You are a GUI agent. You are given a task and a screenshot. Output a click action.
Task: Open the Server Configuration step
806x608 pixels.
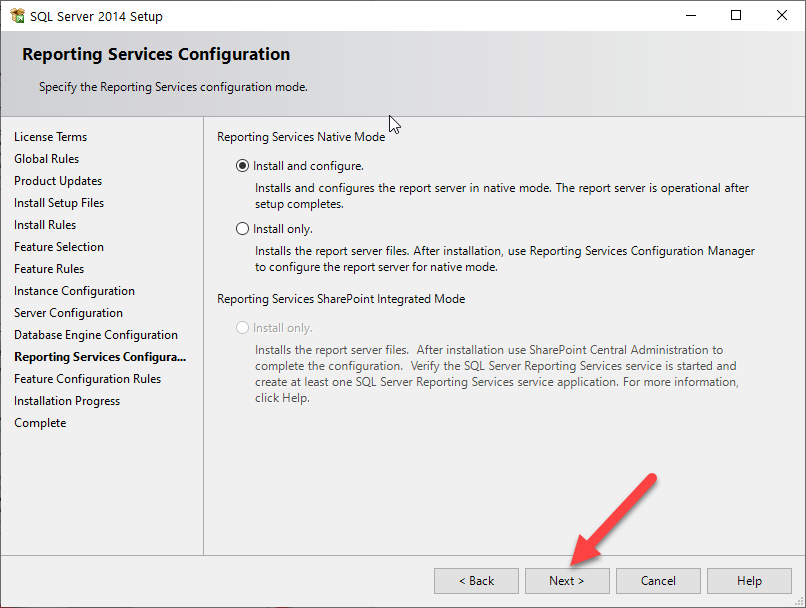coord(68,313)
